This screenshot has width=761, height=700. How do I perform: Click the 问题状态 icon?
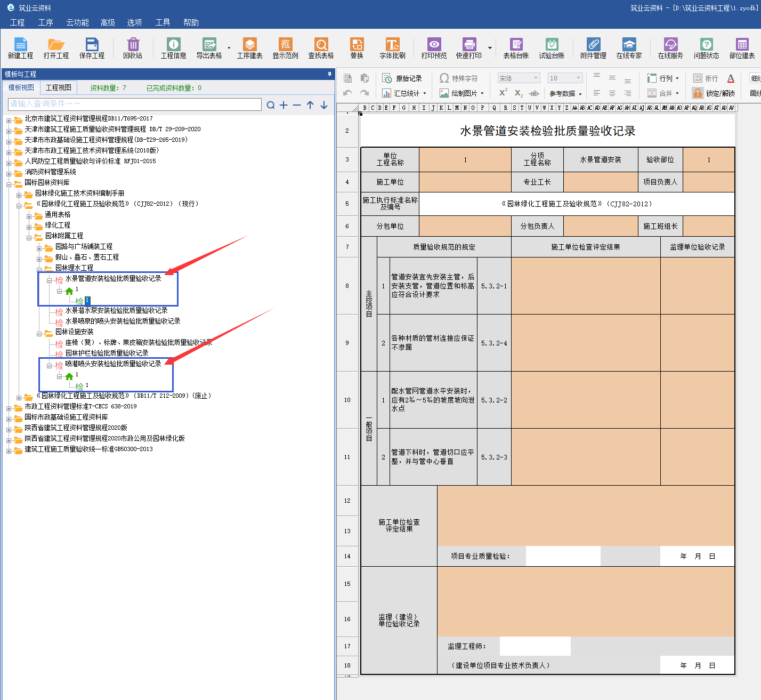coord(706,48)
